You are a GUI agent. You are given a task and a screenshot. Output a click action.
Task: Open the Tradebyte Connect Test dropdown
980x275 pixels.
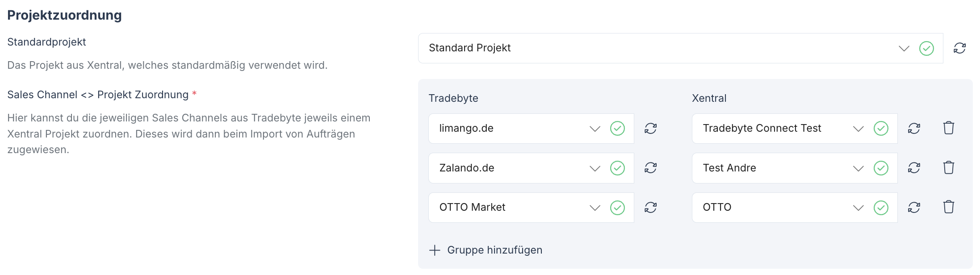point(858,128)
